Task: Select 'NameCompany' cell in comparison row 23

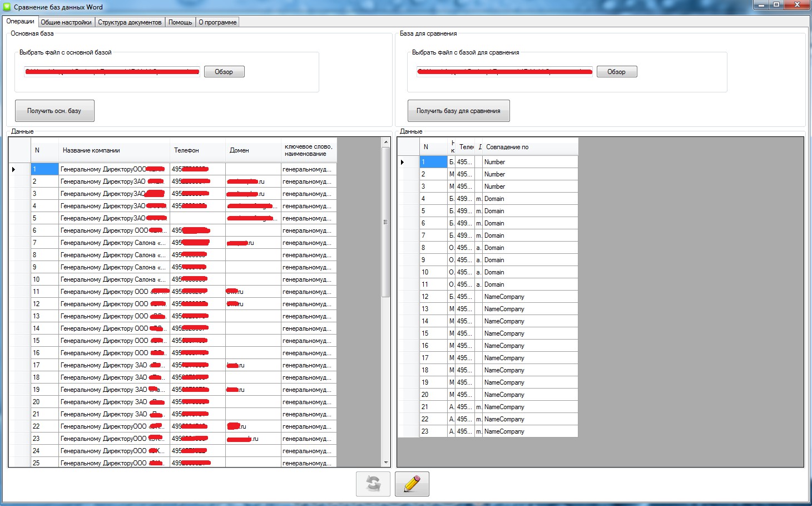Action: pos(530,431)
